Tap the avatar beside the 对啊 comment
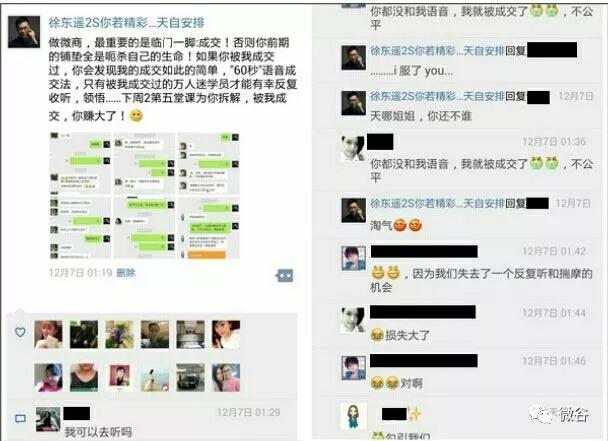This screenshot has height=441, width=608. click(x=353, y=367)
